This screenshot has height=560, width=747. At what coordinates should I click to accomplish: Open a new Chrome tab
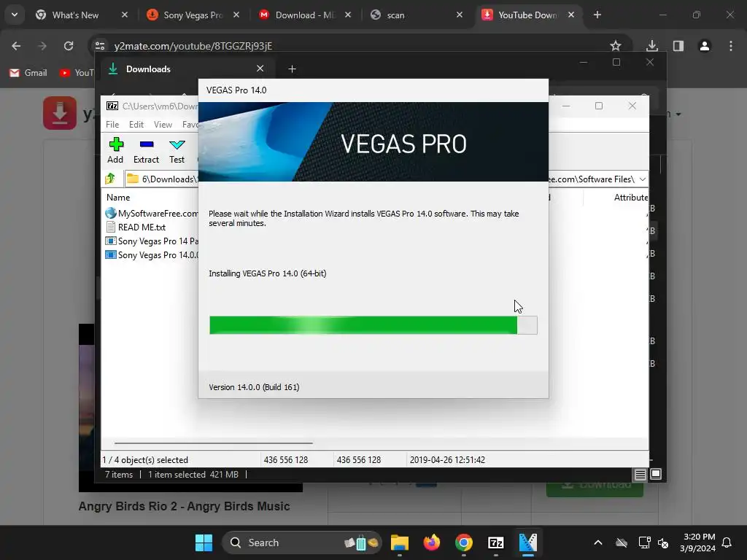click(x=597, y=15)
